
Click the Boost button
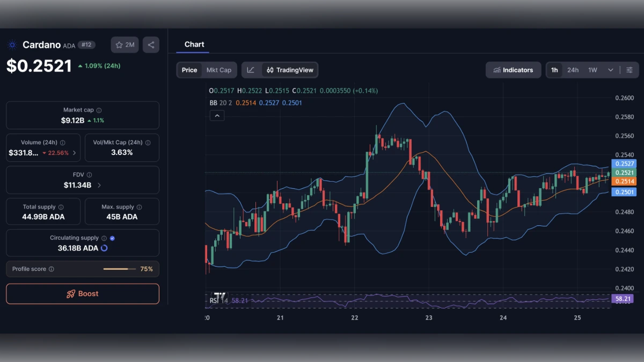point(82,293)
